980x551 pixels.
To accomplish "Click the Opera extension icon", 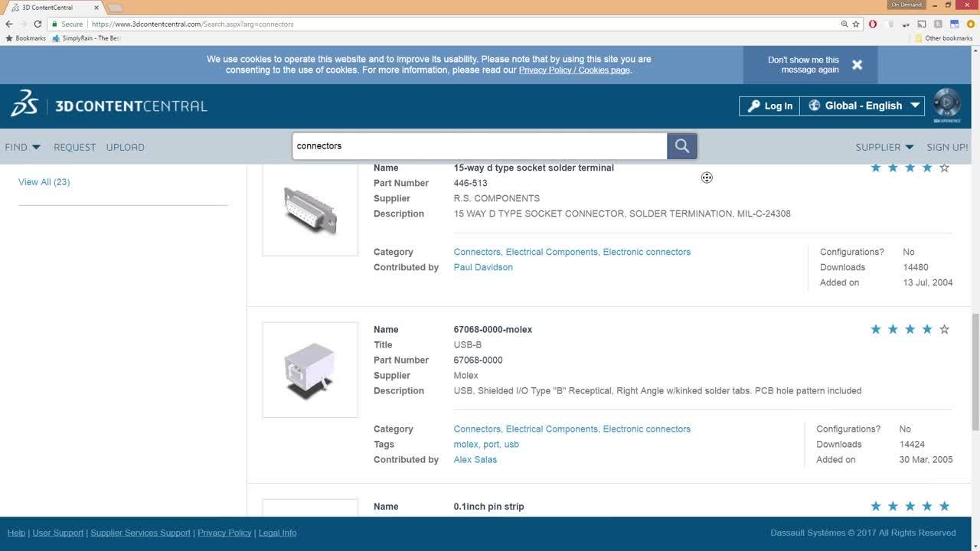I will coord(873,24).
